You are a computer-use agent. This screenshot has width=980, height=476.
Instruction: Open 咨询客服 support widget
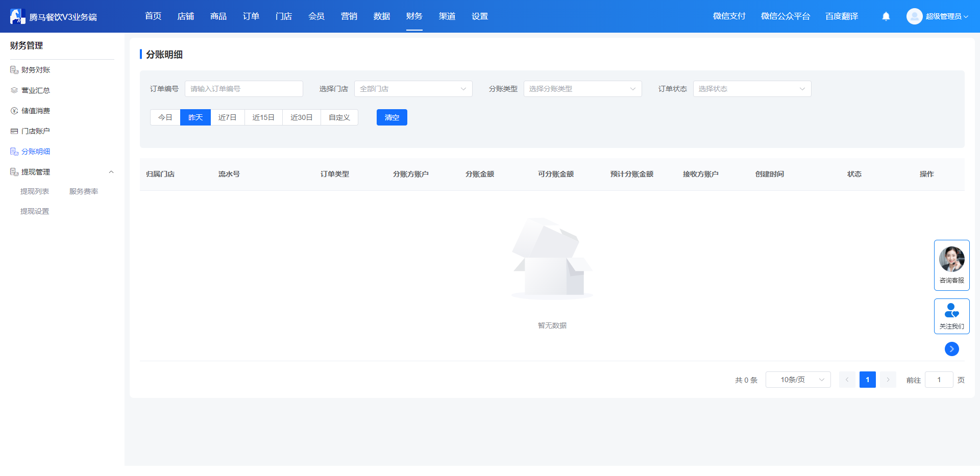(x=951, y=265)
